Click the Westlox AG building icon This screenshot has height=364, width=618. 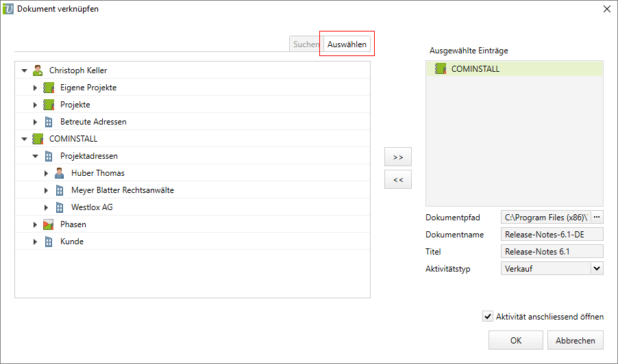coord(60,207)
